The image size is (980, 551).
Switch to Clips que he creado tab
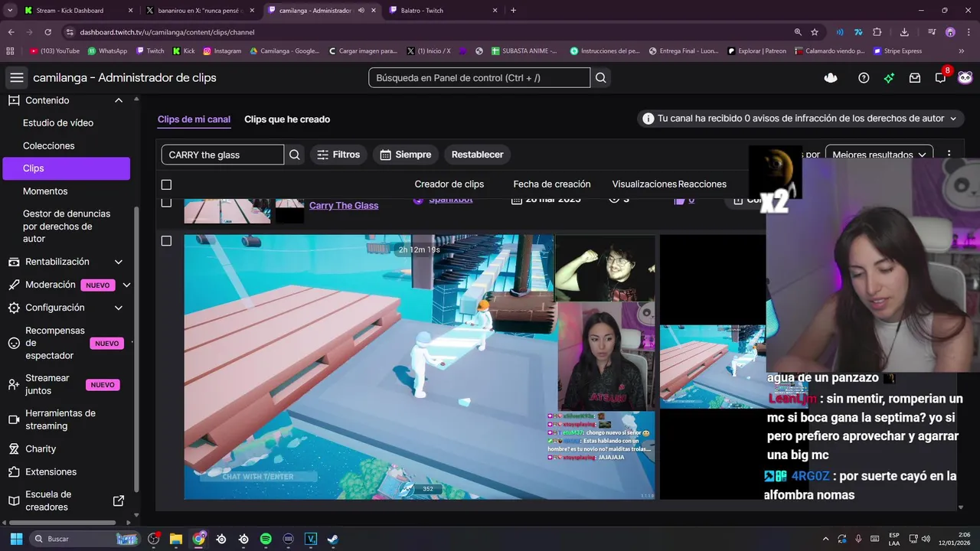pos(287,119)
